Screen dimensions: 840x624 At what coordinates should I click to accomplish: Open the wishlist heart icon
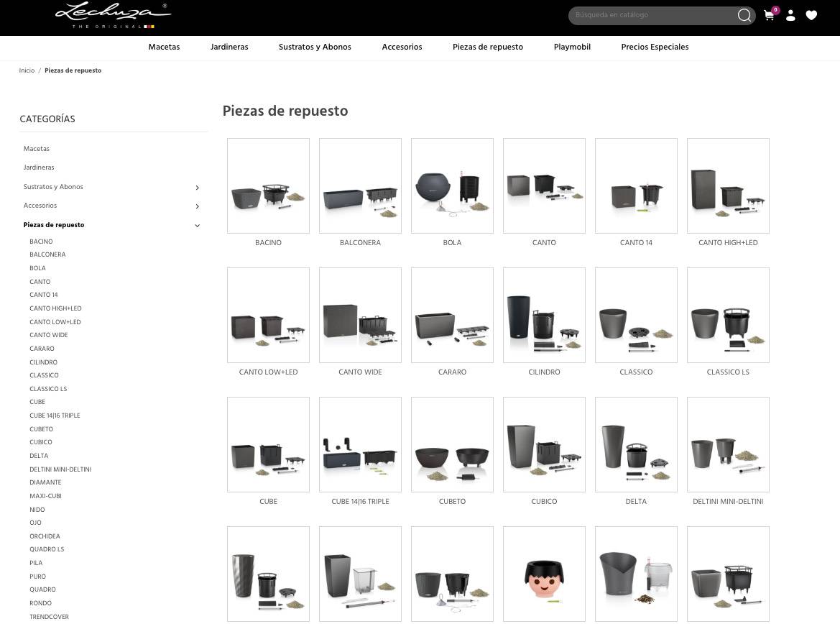coord(811,16)
